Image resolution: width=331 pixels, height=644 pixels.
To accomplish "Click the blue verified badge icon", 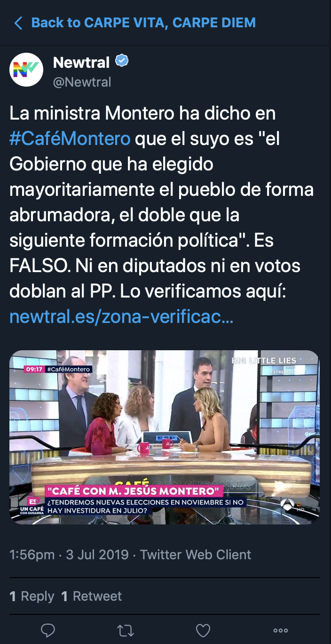I will pyautogui.click(x=122, y=61).
